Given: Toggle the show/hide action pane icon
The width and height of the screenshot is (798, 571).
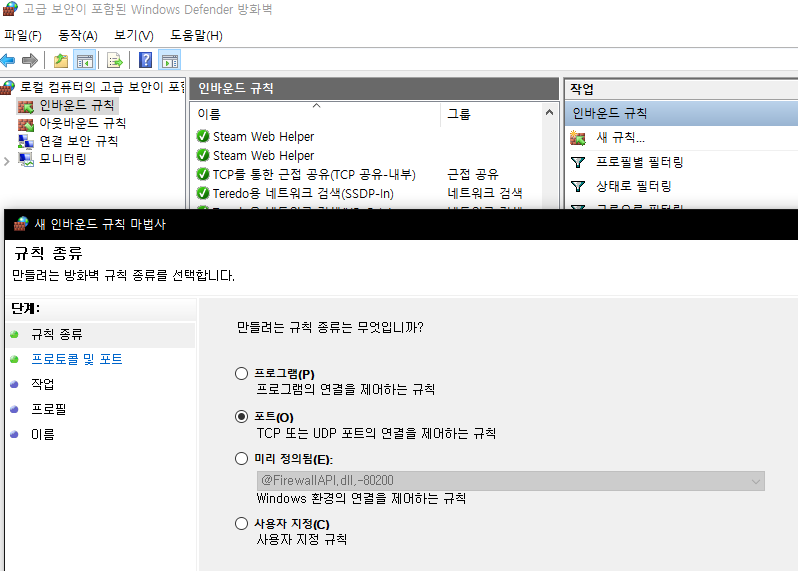Looking at the screenshot, I should pos(169,61).
